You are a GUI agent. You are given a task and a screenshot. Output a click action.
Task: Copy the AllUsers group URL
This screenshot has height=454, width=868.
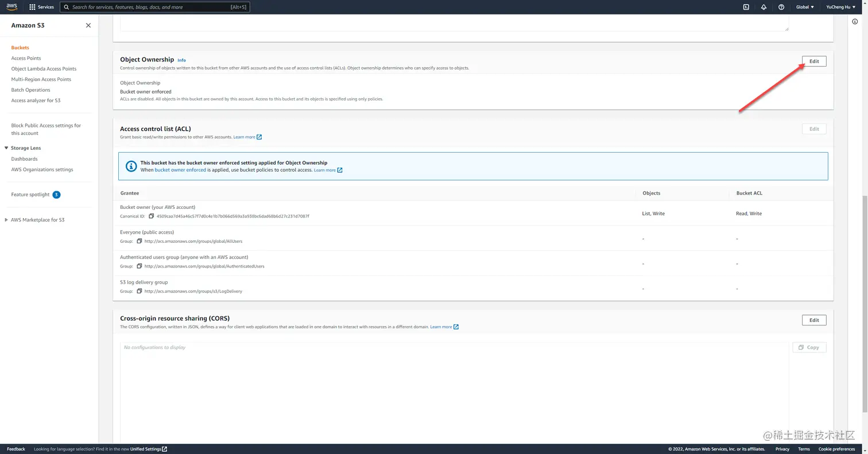coord(139,241)
